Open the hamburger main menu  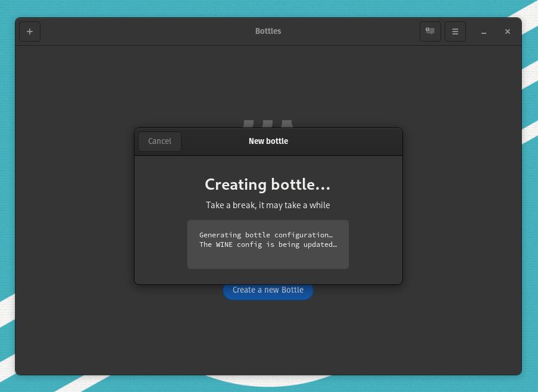(455, 32)
